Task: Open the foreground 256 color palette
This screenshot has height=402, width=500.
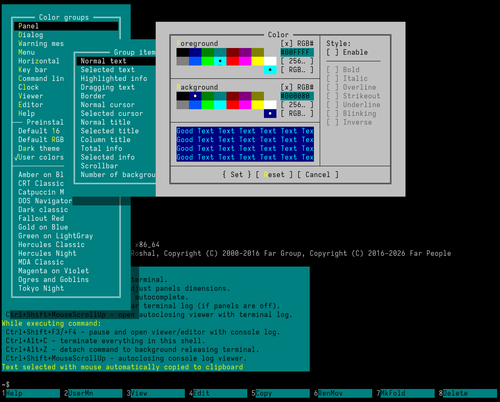Action: 297,61
